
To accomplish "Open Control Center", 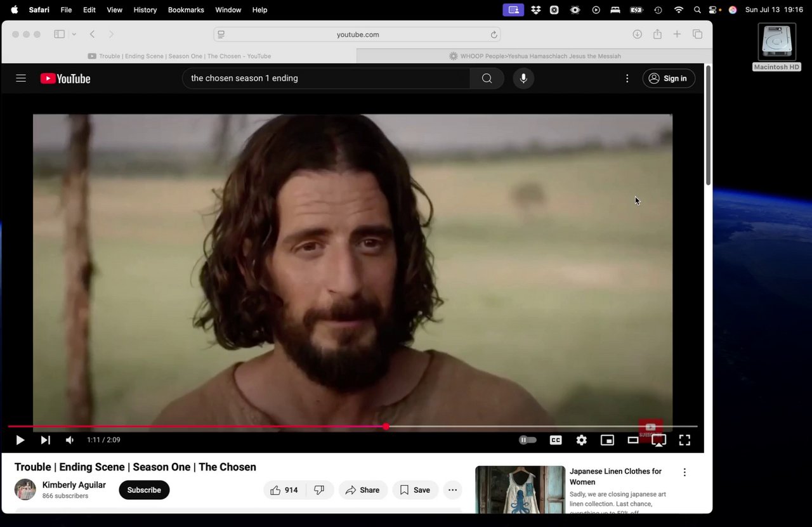I will pos(714,10).
